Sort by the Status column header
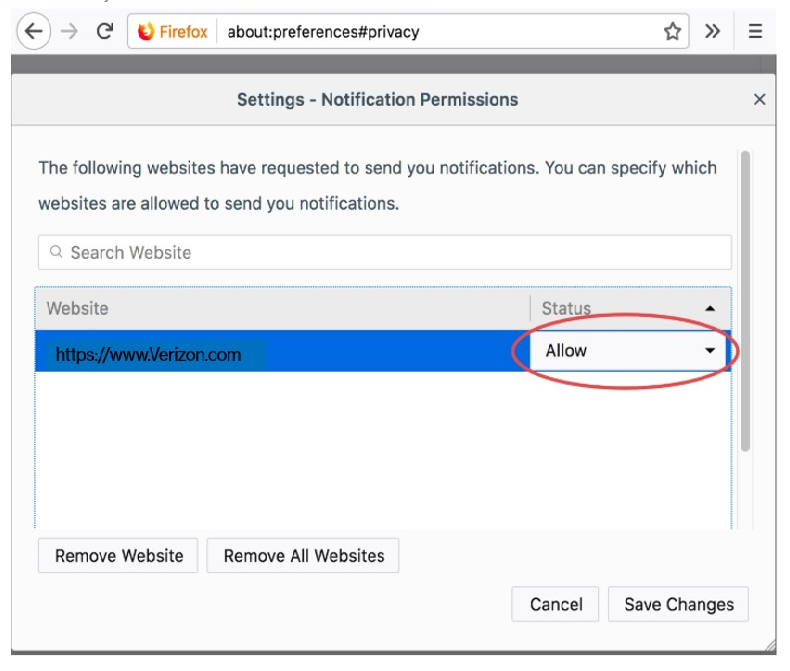Screen dimensions: 790x671 pyautogui.click(x=630, y=308)
